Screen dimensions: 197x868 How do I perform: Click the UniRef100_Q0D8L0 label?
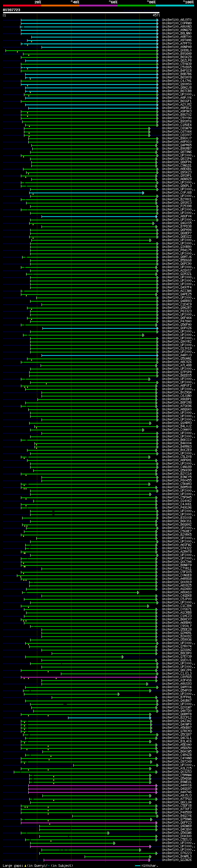coord(177,50)
